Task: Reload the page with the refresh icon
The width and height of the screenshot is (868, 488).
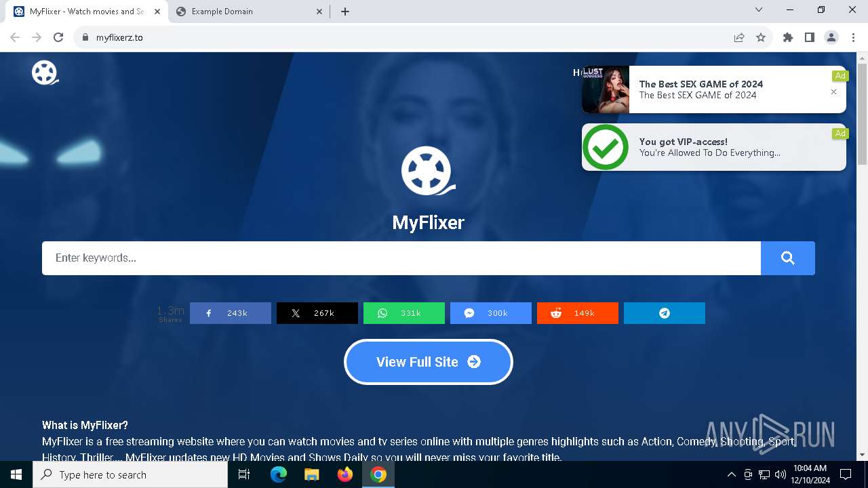Action: 58,37
